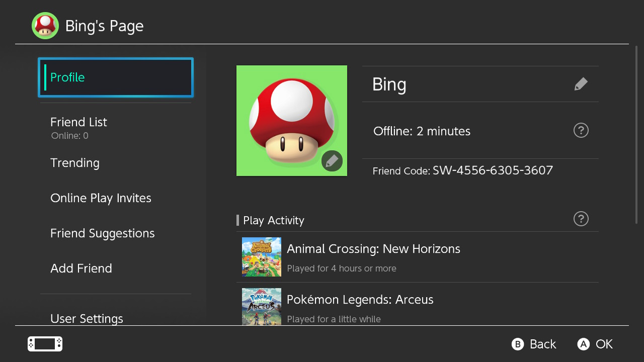
Task: Click the Bing's Page title
Action: pos(105,26)
